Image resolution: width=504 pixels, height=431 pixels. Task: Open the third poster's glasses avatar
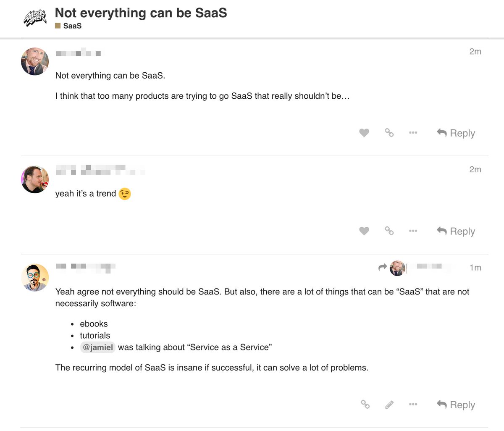pyautogui.click(x=35, y=278)
